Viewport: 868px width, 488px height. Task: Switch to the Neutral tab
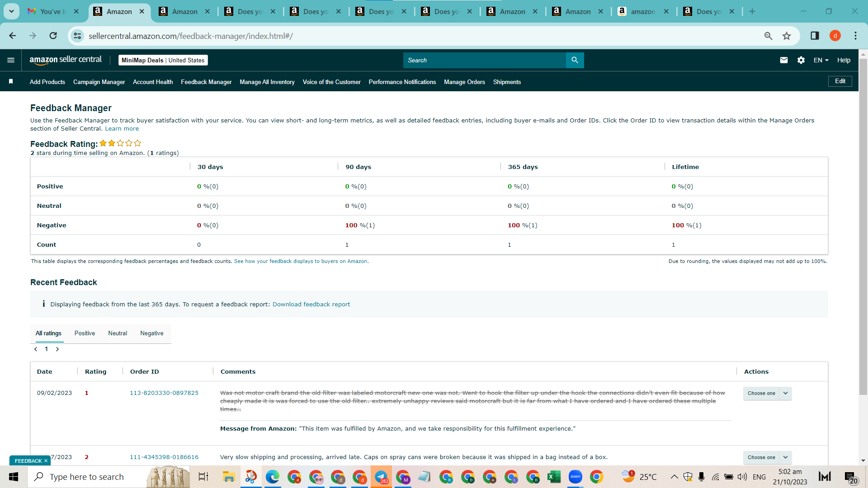118,333
